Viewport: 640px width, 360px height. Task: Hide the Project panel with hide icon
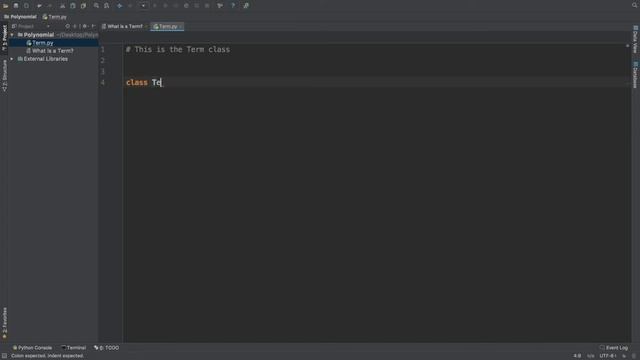(x=93, y=26)
